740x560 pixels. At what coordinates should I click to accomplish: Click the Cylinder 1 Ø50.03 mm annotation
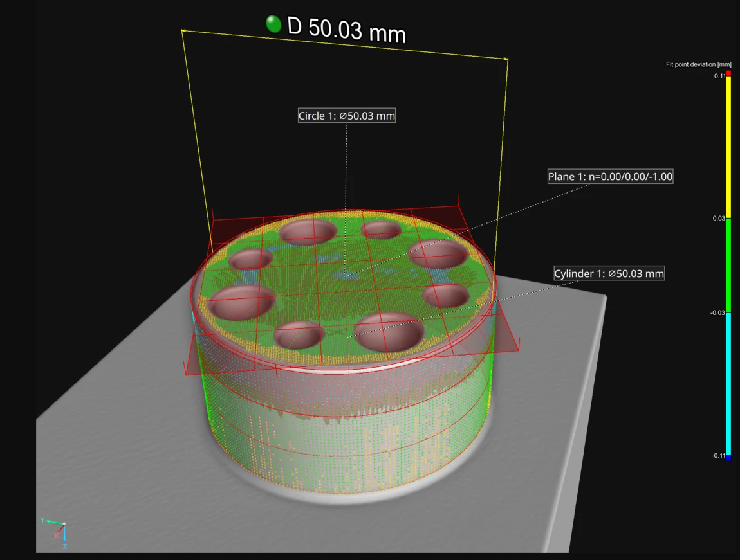[609, 273]
